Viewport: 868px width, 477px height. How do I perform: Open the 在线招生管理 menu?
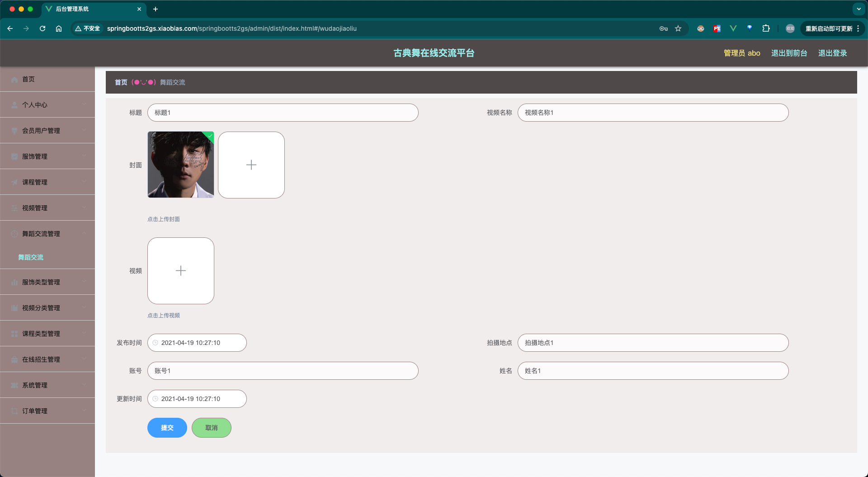coord(47,359)
